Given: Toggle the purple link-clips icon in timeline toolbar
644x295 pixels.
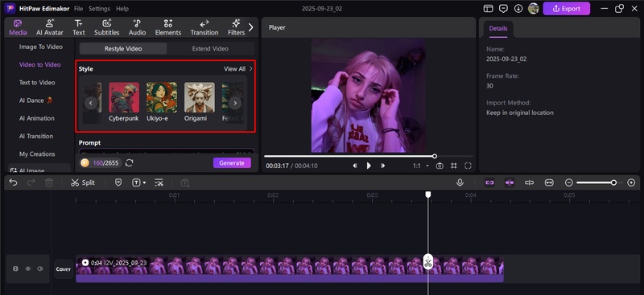Looking at the screenshot, I should click(x=489, y=182).
